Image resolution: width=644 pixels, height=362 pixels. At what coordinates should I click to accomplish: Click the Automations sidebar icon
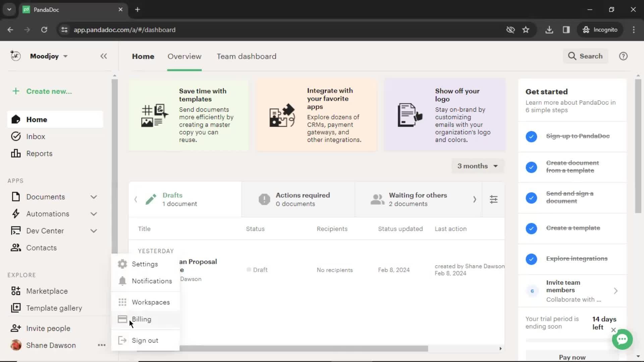16,214
